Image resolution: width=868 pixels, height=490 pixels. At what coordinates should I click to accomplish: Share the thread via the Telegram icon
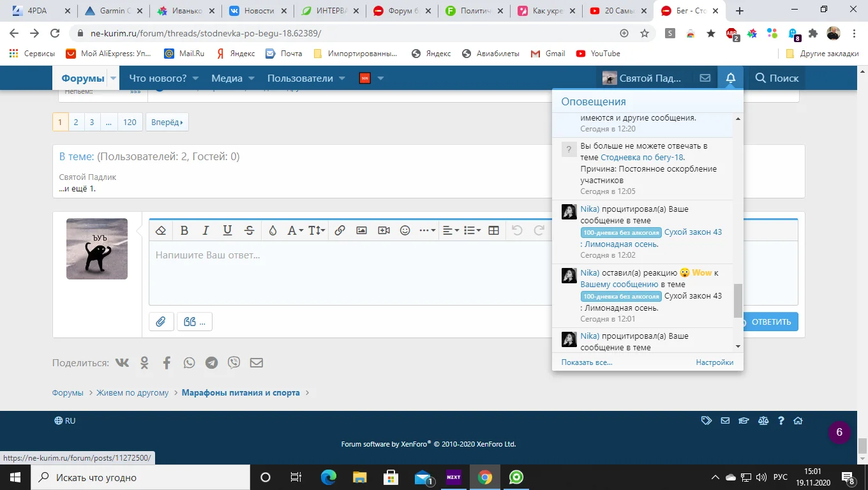pos(211,362)
